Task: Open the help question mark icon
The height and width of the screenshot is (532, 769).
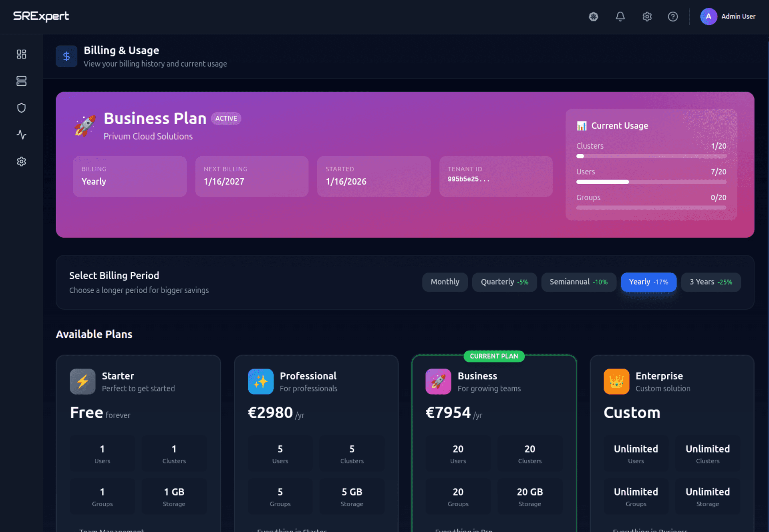Action: click(x=672, y=16)
